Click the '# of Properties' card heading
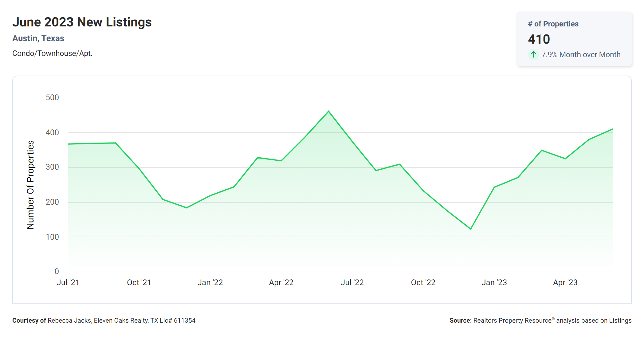 pyautogui.click(x=553, y=24)
